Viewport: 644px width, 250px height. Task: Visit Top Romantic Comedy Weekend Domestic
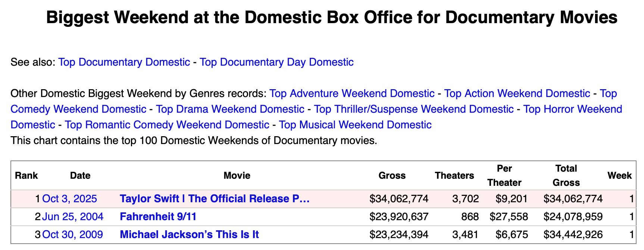[167, 125]
